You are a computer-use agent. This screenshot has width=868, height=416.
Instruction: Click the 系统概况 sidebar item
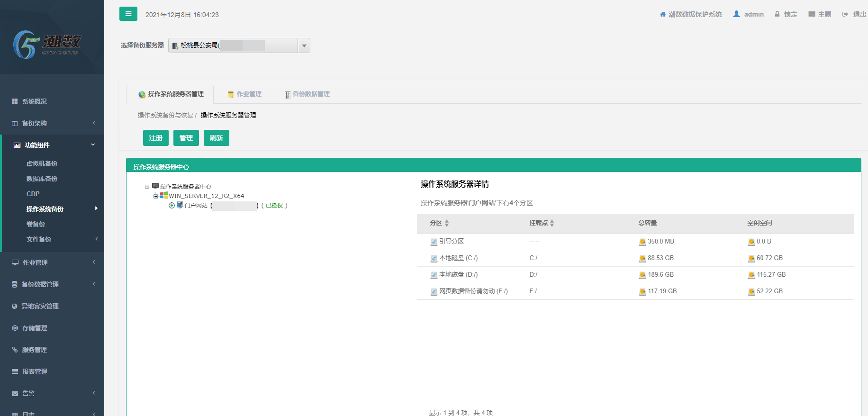(x=35, y=101)
